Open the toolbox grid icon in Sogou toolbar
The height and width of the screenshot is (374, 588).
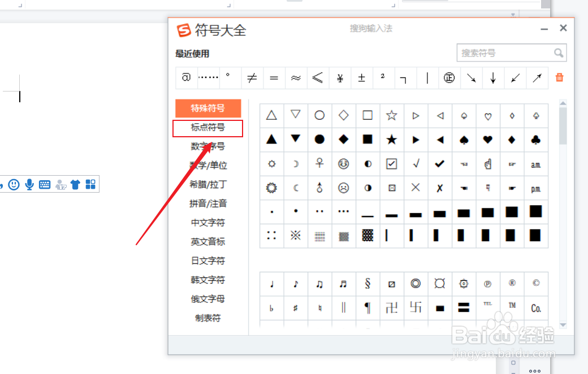[x=90, y=184]
